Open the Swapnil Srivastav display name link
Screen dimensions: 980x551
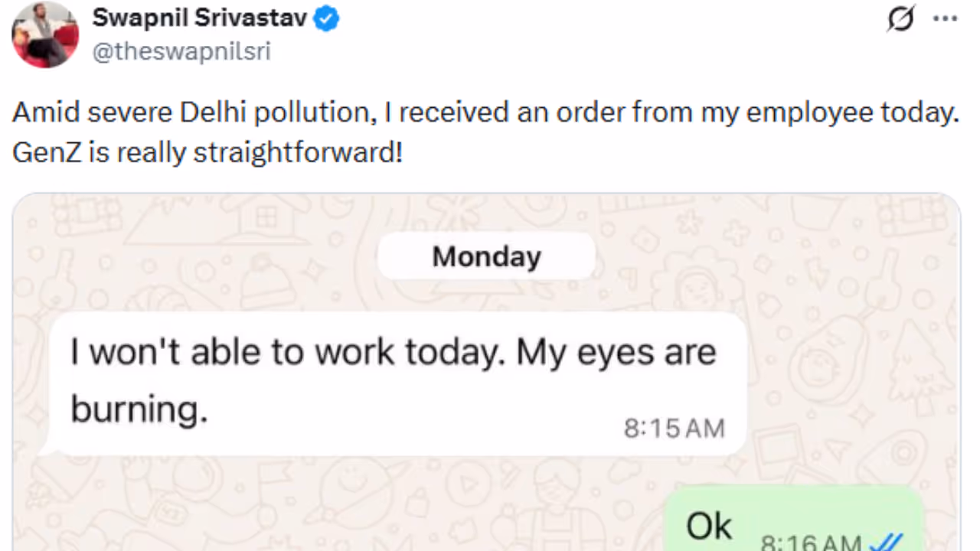(x=199, y=18)
